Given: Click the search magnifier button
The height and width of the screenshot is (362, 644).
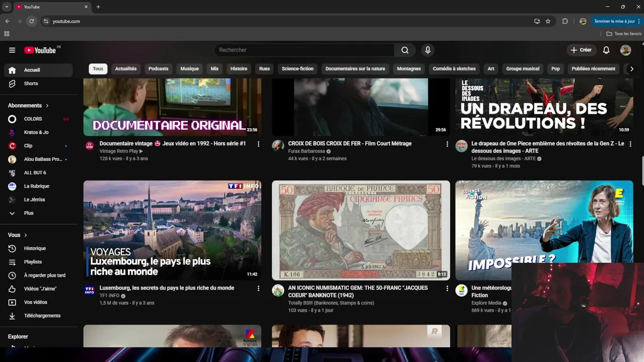Looking at the screenshot, I should pos(405,50).
